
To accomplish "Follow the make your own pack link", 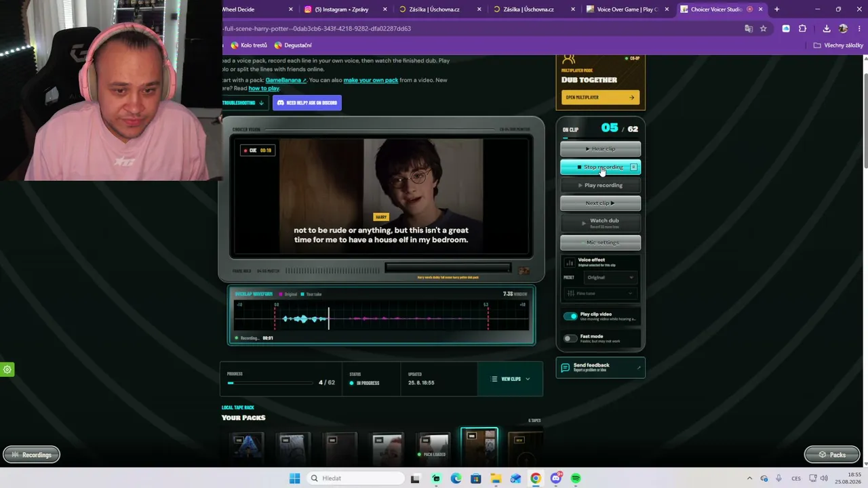I will tap(371, 80).
